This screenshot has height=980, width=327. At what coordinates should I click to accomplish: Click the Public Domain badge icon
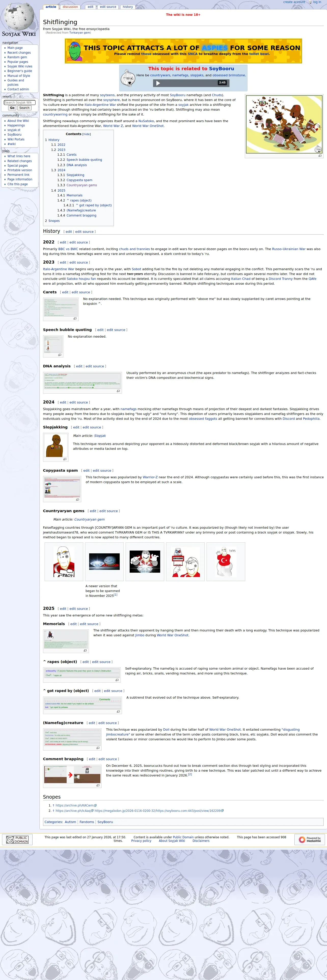coord(17,840)
